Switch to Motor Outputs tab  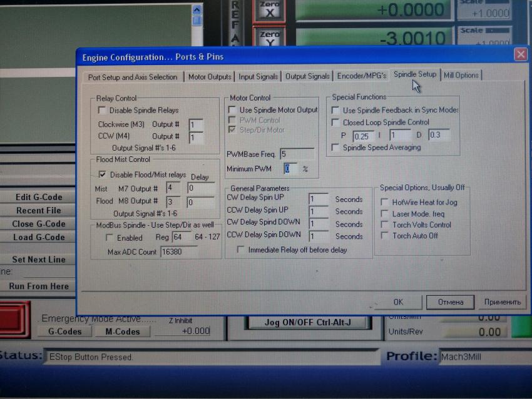[210, 77]
